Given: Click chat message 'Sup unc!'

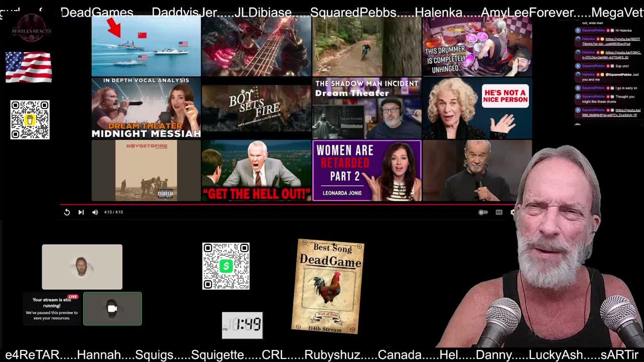Looking at the screenshot, I should click(x=622, y=66).
